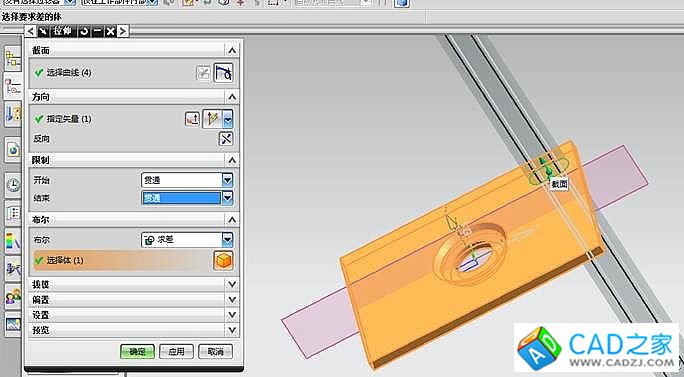This screenshot has width=684, height=377.
Task: Select the green-checked 选择曲线 (4) step
Action: (x=63, y=73)
